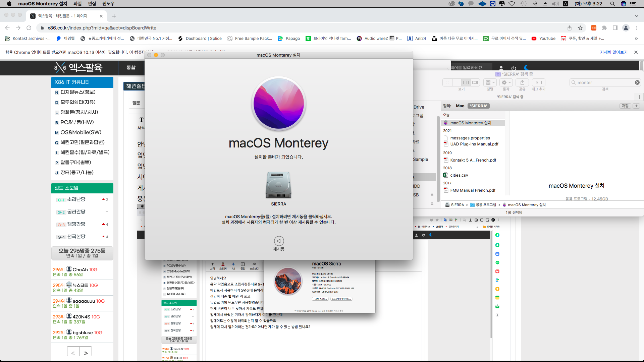This screenshot has width=644, height=362.
Task: Open a new Chrome tab
Action: click(x=114, y=16)
